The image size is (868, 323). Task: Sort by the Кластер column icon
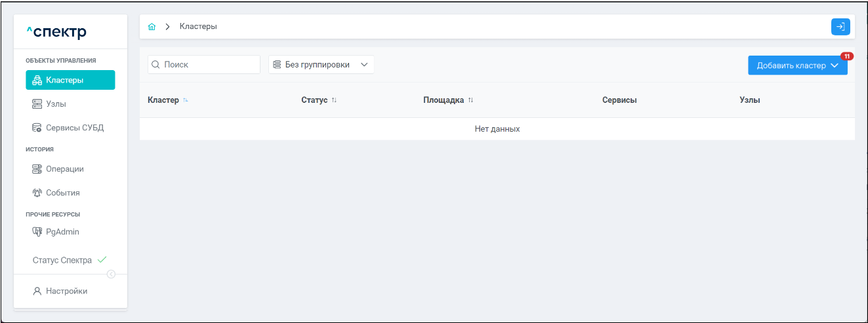186,100
